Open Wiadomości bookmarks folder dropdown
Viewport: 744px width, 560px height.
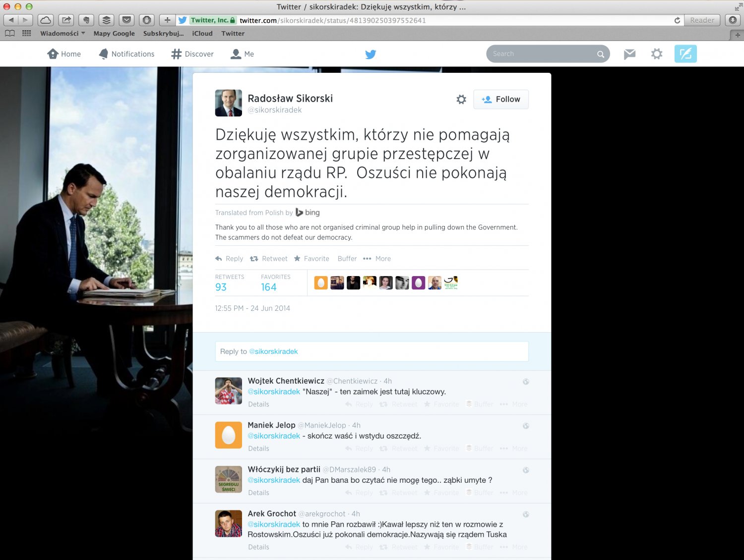pos(62,33)
